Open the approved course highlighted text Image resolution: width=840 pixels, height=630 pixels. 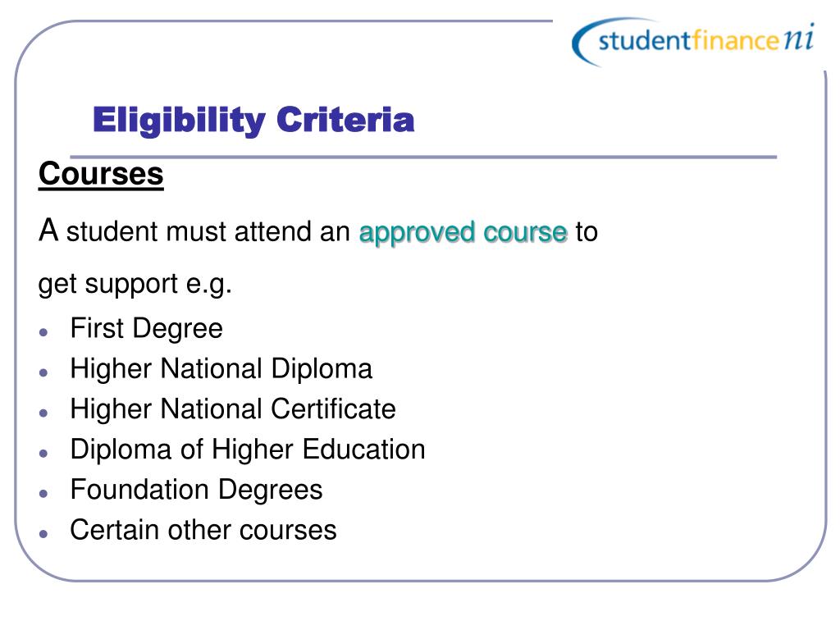(463, 232)
